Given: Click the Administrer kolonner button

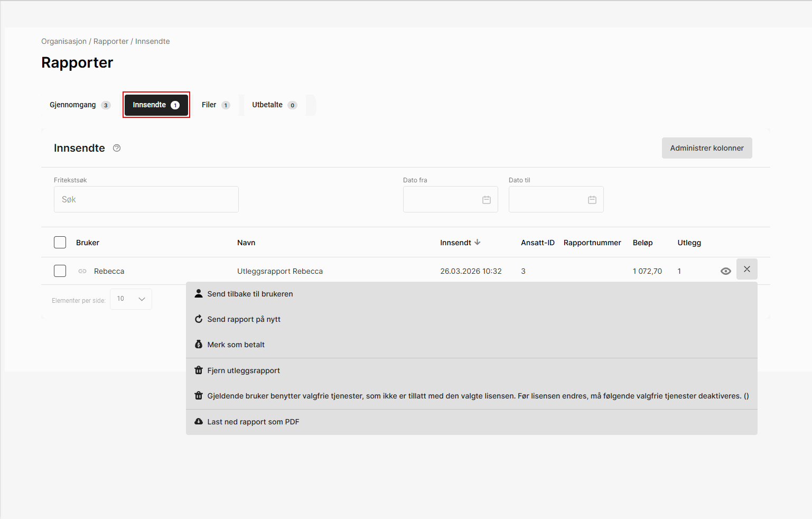Looking at the screenshot, I should 706,148.
